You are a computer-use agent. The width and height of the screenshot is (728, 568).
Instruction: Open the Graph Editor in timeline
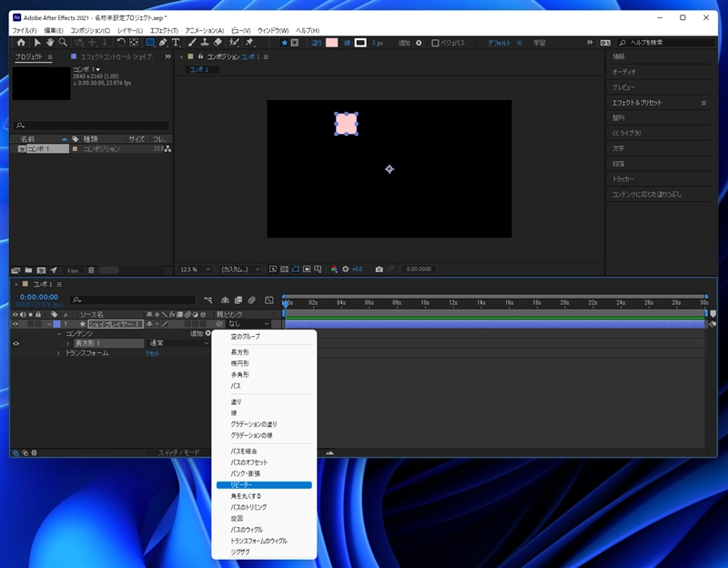coord(269,299)
